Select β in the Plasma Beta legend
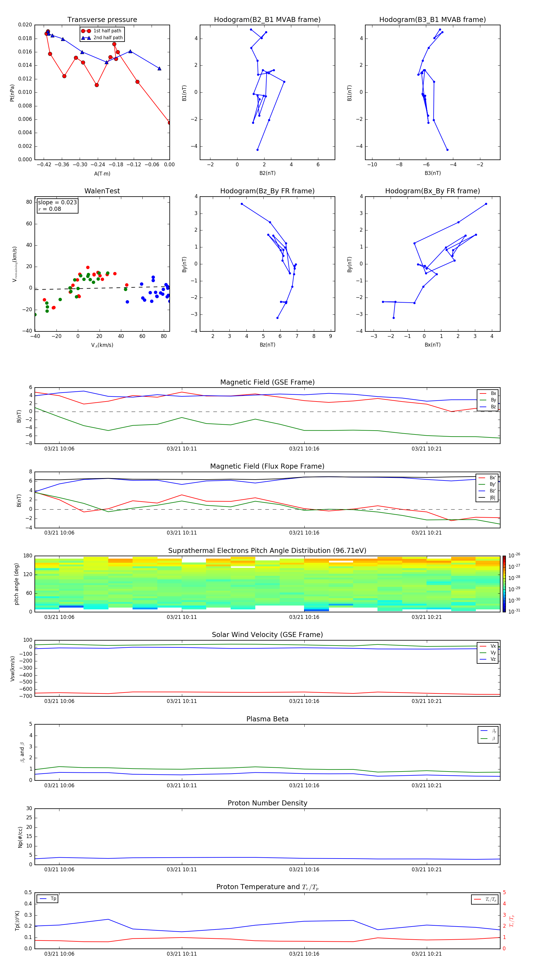Viewport: 535px width, 980px height. coord(488,739)
